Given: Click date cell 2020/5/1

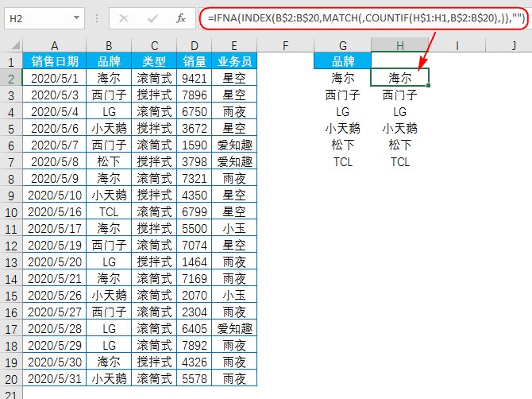Looking at the screenshot, I should click(55, 78).
